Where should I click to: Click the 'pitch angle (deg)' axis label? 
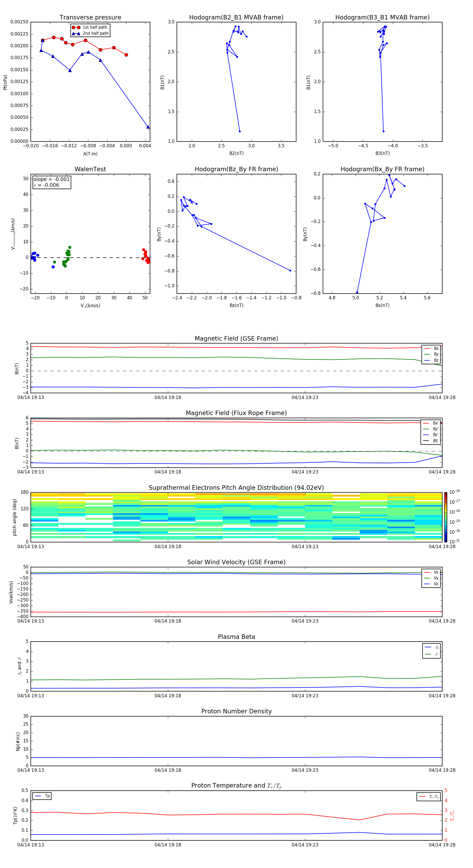point(14,517)
